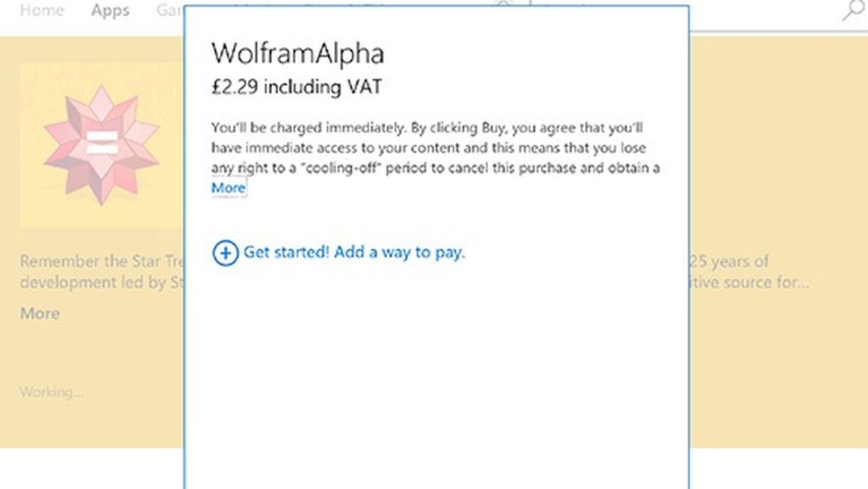Open the Home tab

[x=41, y=11]
